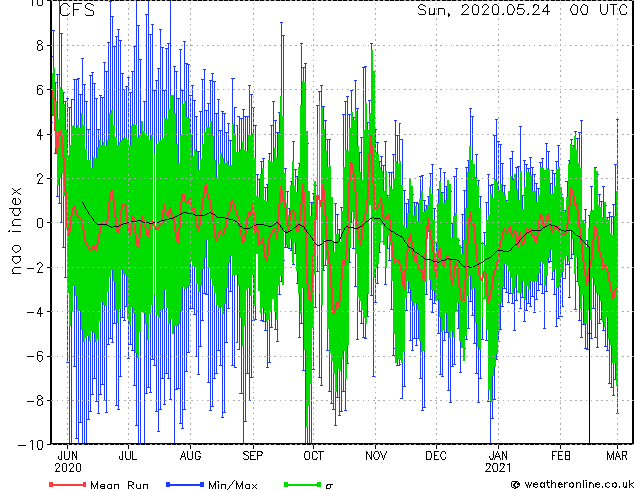Screen dimensions: 634x490
Task: Click the 2020 year label
Action: pos(68,468)
